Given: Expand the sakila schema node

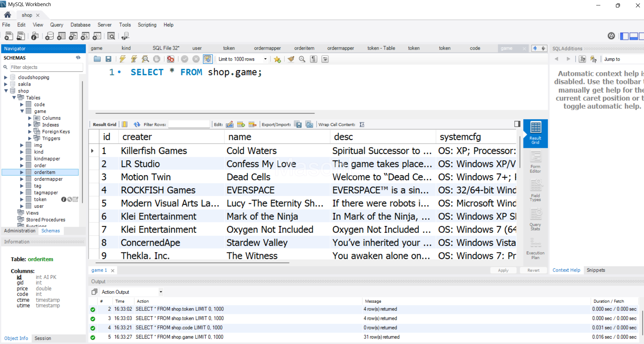Looking at the screenshot, I should pos(6,84).
